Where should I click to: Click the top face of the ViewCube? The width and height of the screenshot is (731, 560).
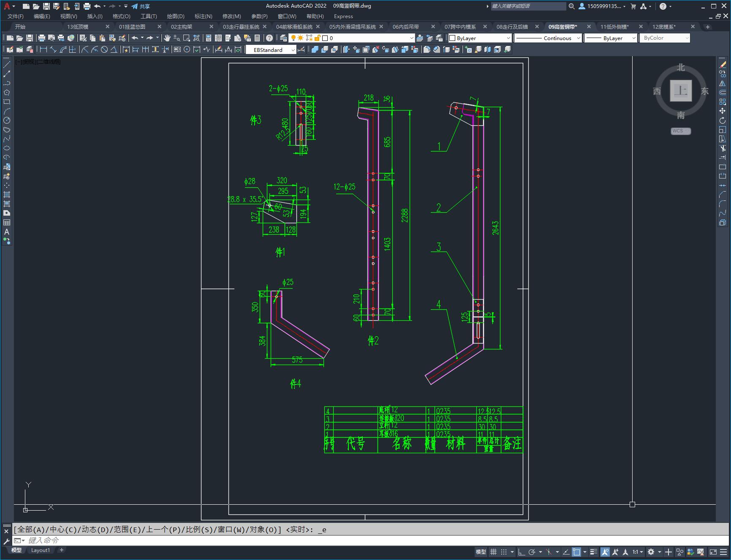pyautogui.click(x=681, y=91)
